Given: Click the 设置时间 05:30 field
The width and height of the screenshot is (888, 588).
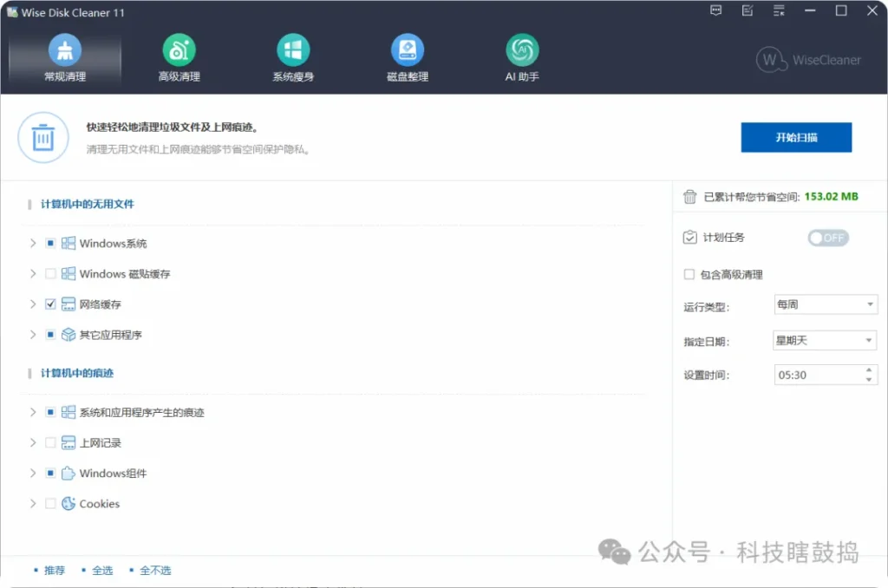Looking at the screenshot, I should tap(826, 375).
